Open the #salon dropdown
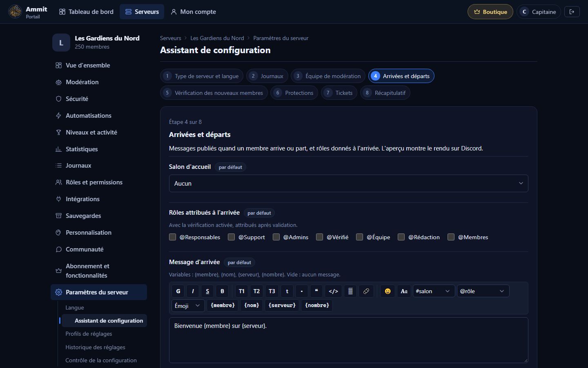This screenshot has width=588, height=368. pos(434,291)
